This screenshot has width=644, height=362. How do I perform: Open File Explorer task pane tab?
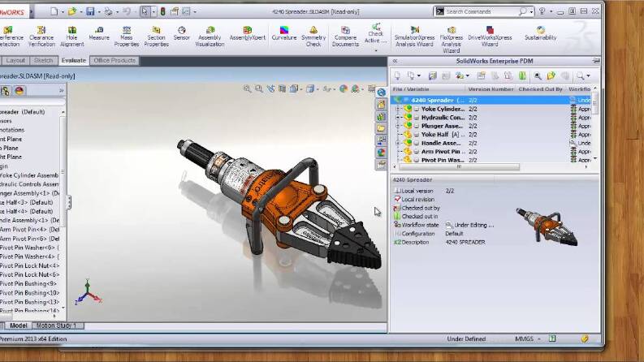tap(381, 128)
